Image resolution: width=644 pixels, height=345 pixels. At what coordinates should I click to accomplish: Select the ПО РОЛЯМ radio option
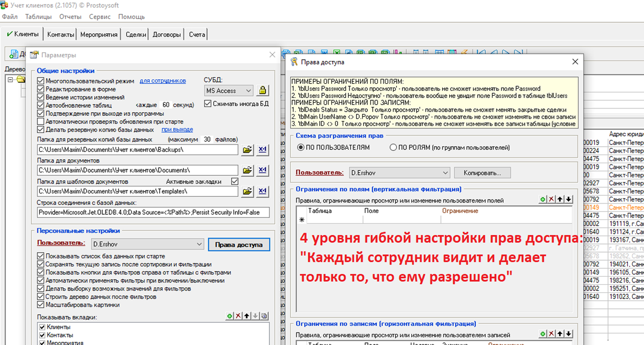point(393,148)
